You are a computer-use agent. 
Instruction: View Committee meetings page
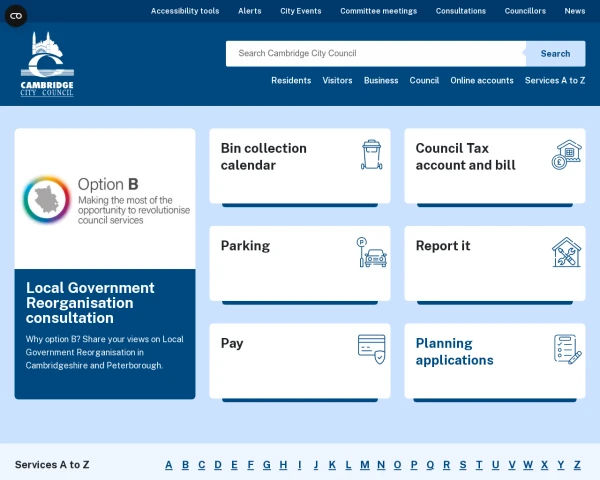coord(378,11)
